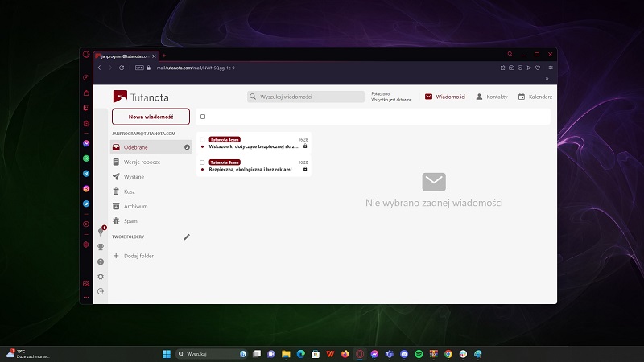644x362 pixels.
Task: Open Twitch in the Opera sidebar
Action: coord(86,108)
